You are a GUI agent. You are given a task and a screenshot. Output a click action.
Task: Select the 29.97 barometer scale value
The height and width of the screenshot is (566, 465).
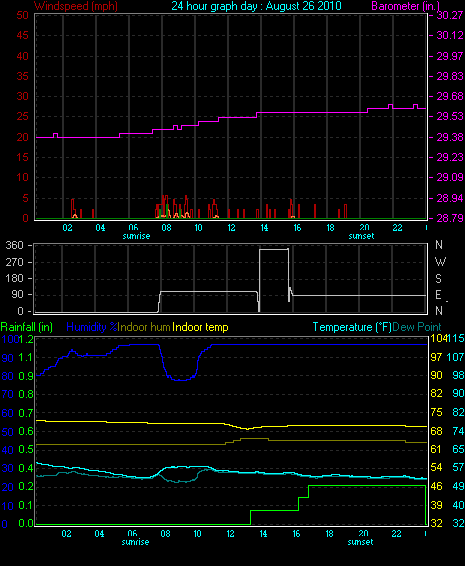pos(450,56)
